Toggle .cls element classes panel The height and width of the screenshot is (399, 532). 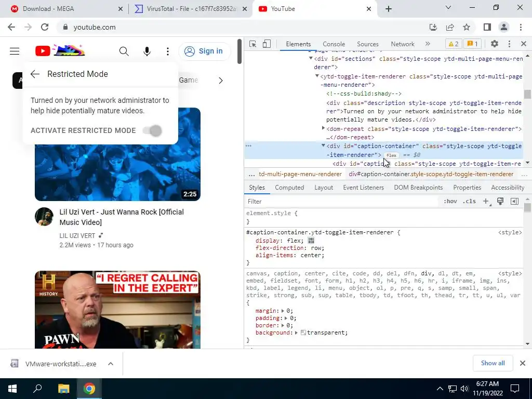469,201
